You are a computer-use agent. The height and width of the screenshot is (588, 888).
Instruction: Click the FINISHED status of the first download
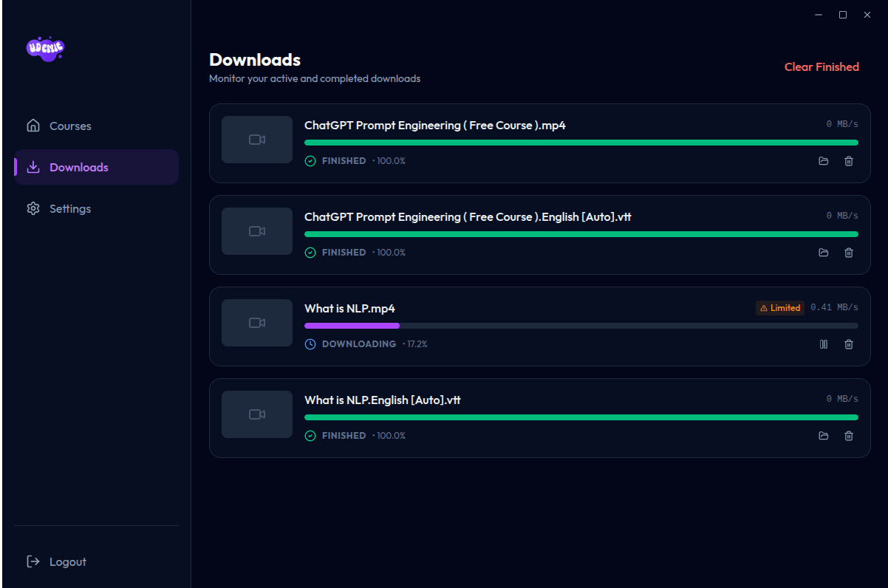(x=344, y=160)
